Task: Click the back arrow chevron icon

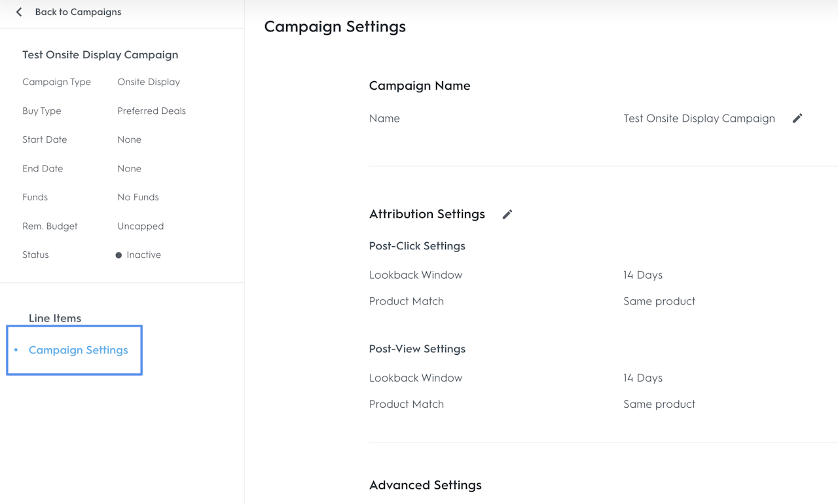Action: pos(19,12)
